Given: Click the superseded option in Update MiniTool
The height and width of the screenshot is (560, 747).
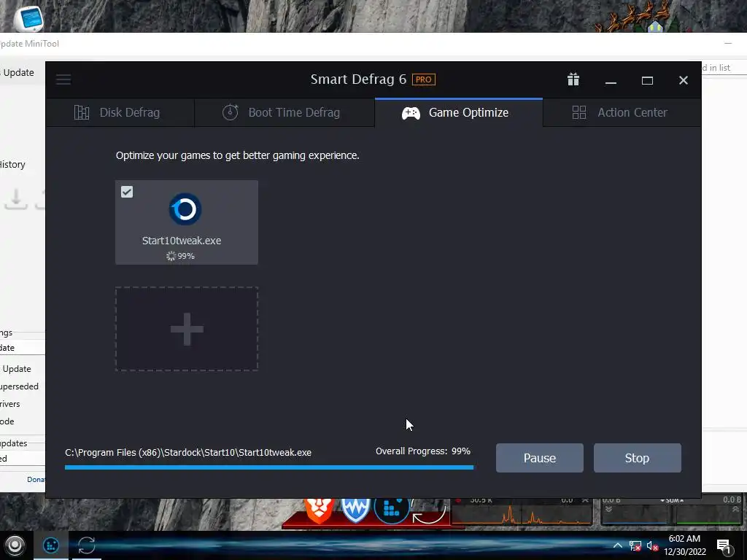Looking at the screenshot, I should click(19, 386).
